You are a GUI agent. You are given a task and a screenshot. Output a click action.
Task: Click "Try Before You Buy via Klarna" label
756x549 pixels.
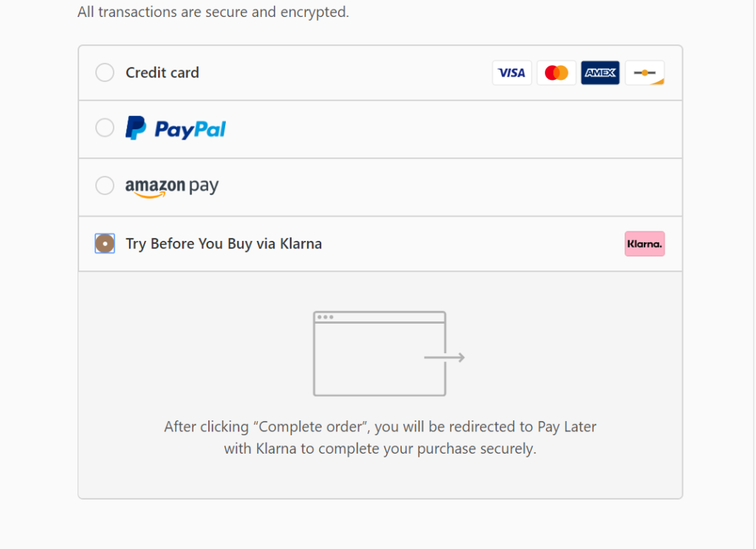pos(224,244)
